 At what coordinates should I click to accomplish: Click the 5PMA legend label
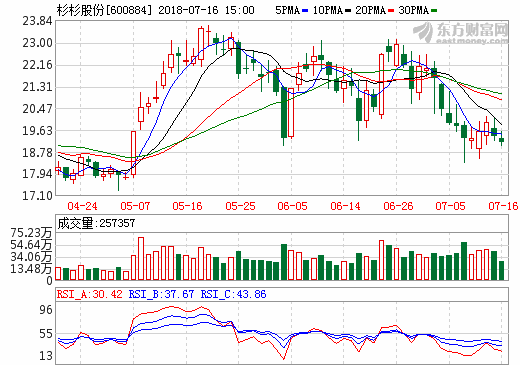287,10
